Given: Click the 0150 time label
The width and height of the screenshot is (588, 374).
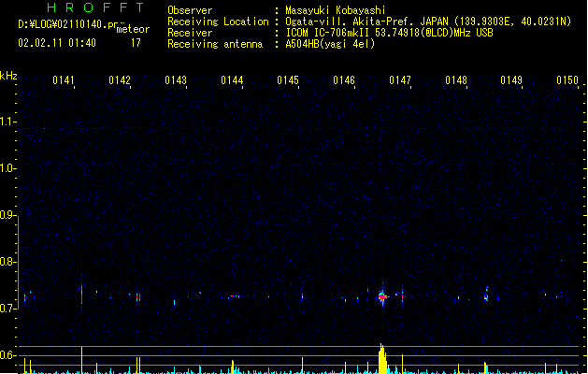Looking at the screenshot, I should coord(567,80).
